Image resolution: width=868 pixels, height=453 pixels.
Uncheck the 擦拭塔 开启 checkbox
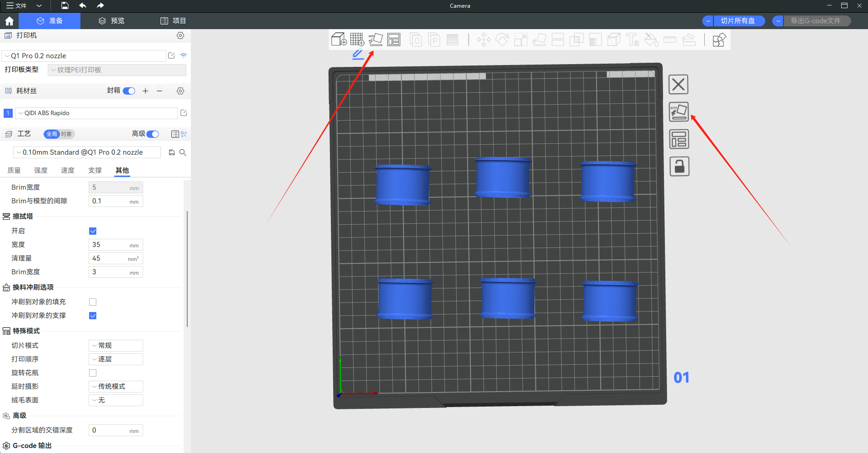pyautogui.click(x=93, y=231)
